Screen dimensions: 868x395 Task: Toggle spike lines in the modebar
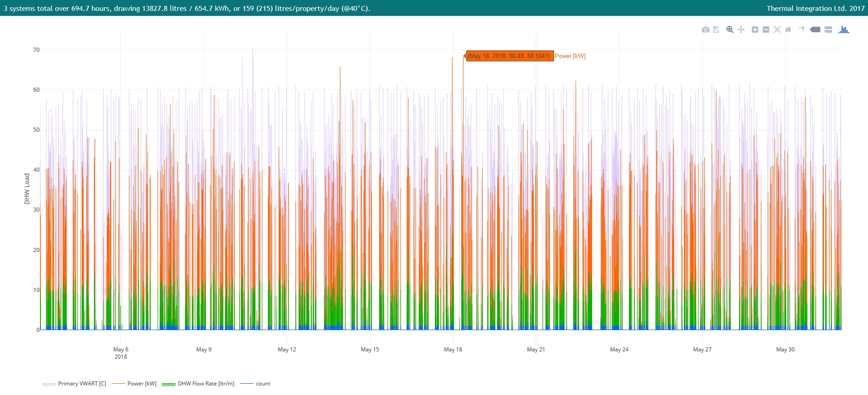(802, 30)
